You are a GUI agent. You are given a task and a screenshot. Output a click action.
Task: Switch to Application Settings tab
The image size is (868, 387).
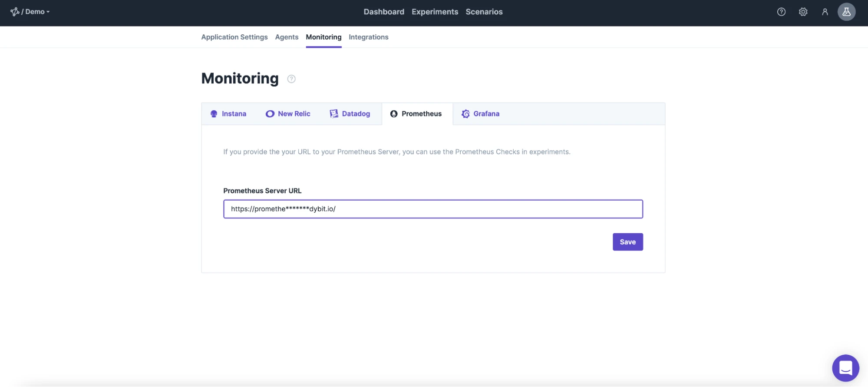pos(234,37)
